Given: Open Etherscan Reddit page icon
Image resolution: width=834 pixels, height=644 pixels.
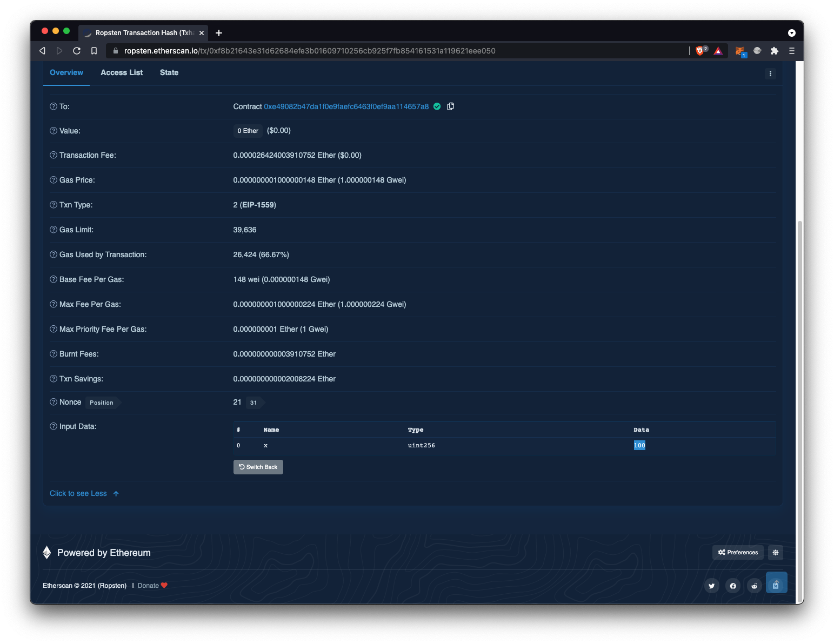Looking at the screenshot, I should click(x=754, y=586).
